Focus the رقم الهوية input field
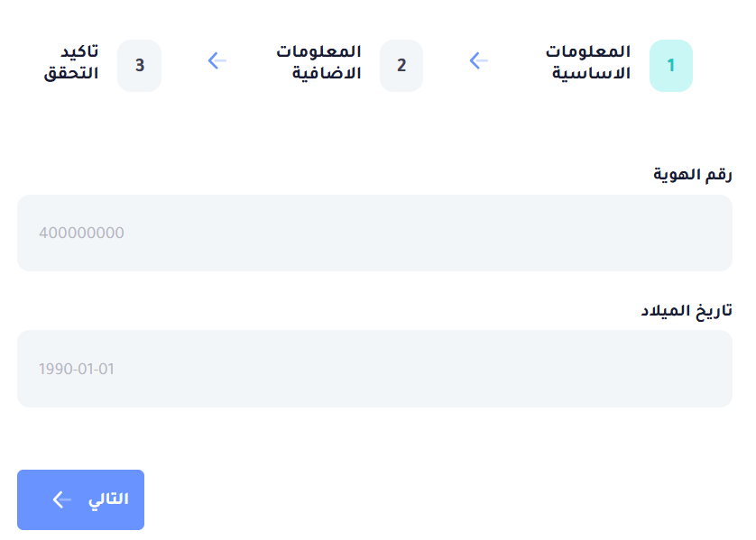 (374, 233)
